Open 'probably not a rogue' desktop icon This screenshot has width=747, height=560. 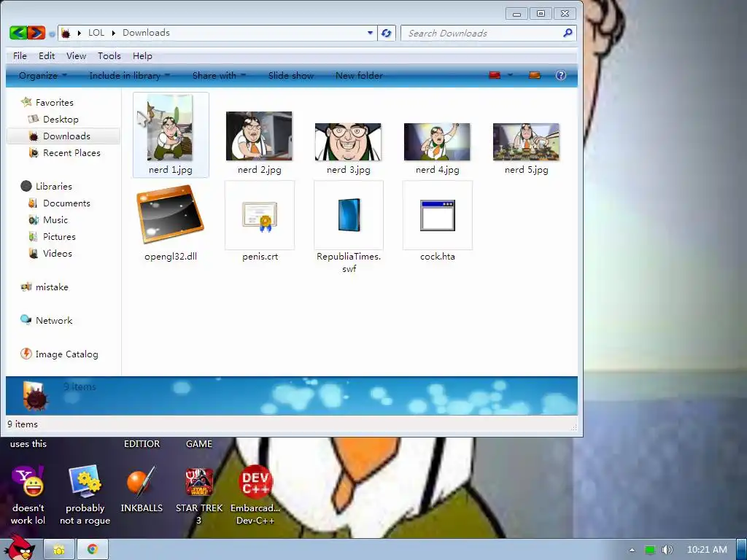(x=85, y=481)
